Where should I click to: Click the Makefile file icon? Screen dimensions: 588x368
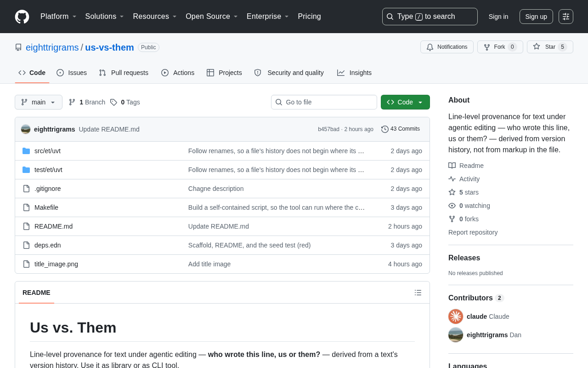coord(26,207)
